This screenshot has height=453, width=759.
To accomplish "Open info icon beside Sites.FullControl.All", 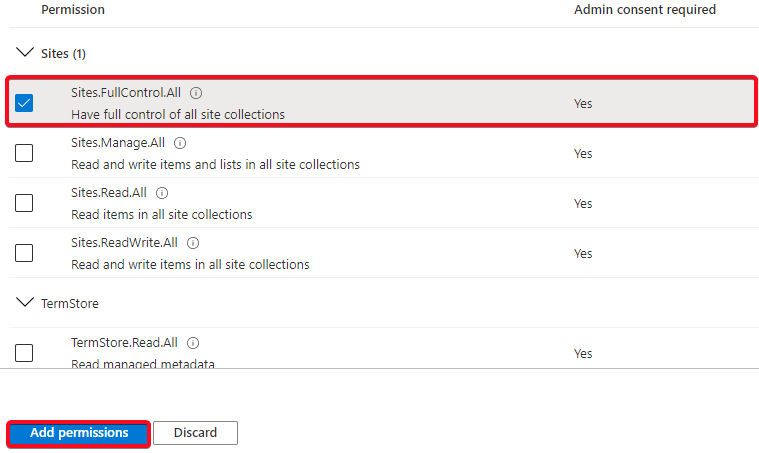I will (196, 93).
